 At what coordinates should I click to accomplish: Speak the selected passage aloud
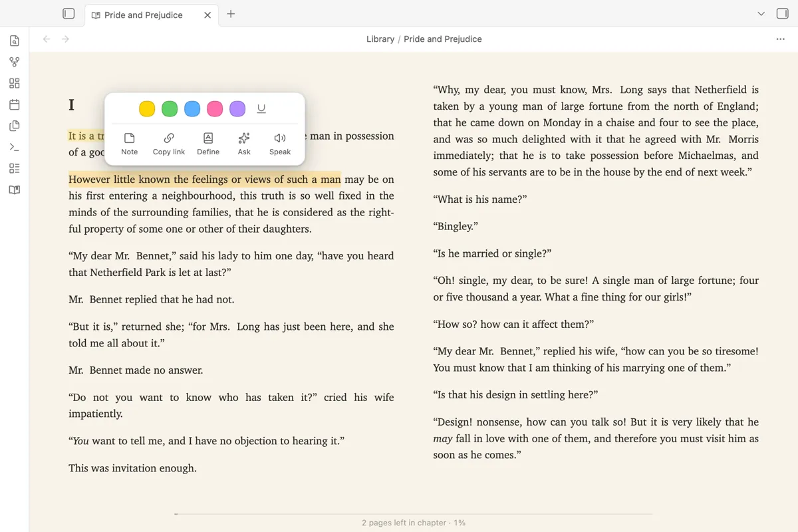280,144
